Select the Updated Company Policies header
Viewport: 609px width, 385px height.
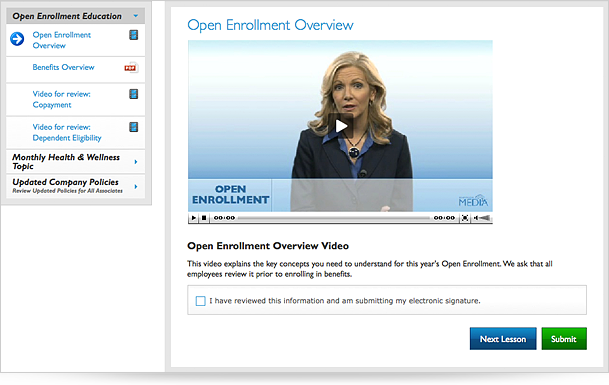pyautogui.click(x=76, y=186)
